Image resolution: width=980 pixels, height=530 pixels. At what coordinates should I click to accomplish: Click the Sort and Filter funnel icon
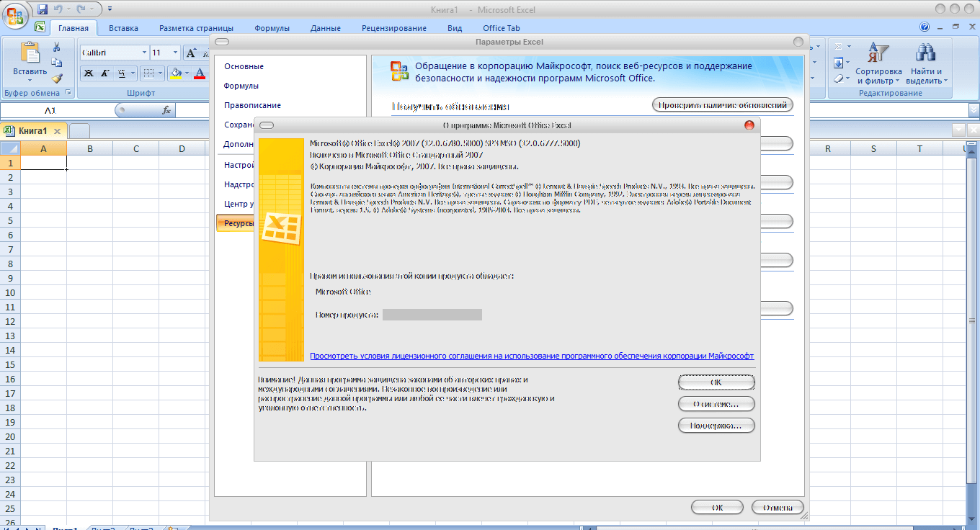click(x=878, y=53)
